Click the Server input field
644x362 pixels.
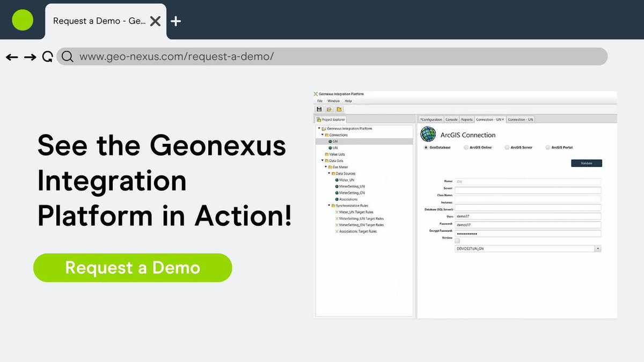528,190
